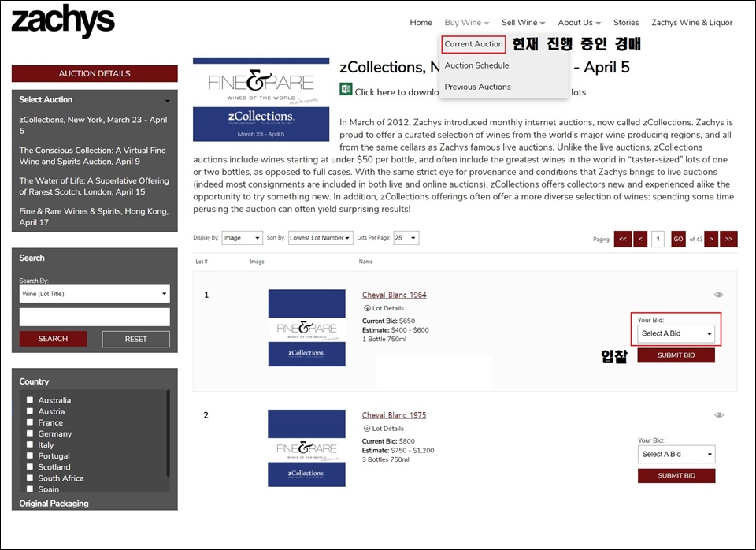Click the Country list scrollbar
Viewport: 756px width, 550px height.
tap(168, 433)
